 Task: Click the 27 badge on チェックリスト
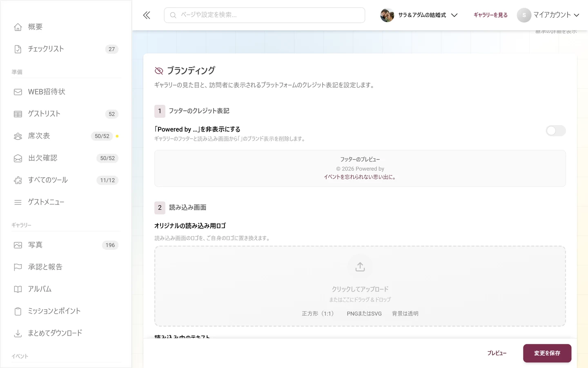[112, 49]
